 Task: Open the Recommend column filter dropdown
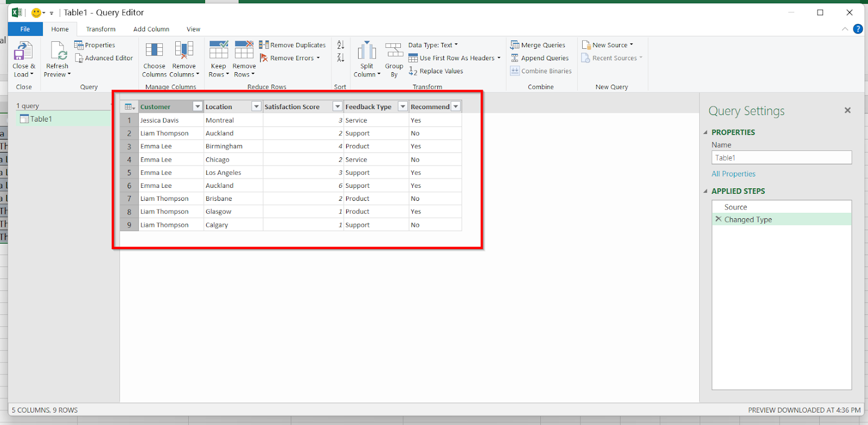coord(456,107)
